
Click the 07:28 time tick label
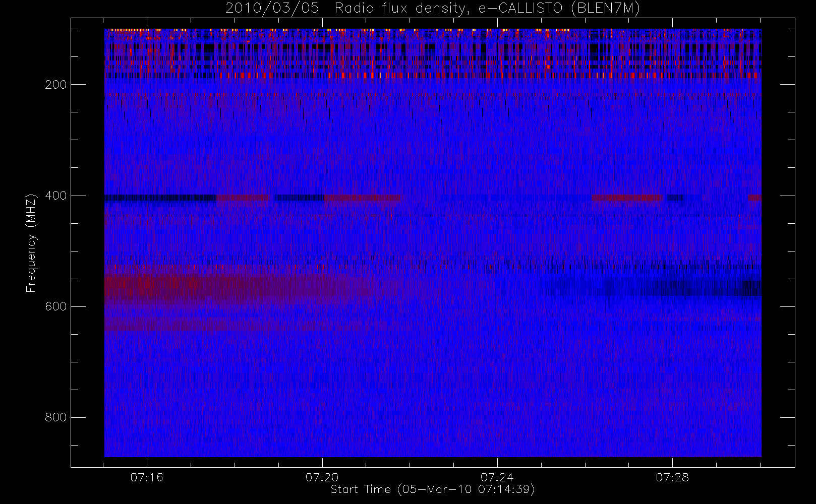pyautogui.click(x=672, y=477)
